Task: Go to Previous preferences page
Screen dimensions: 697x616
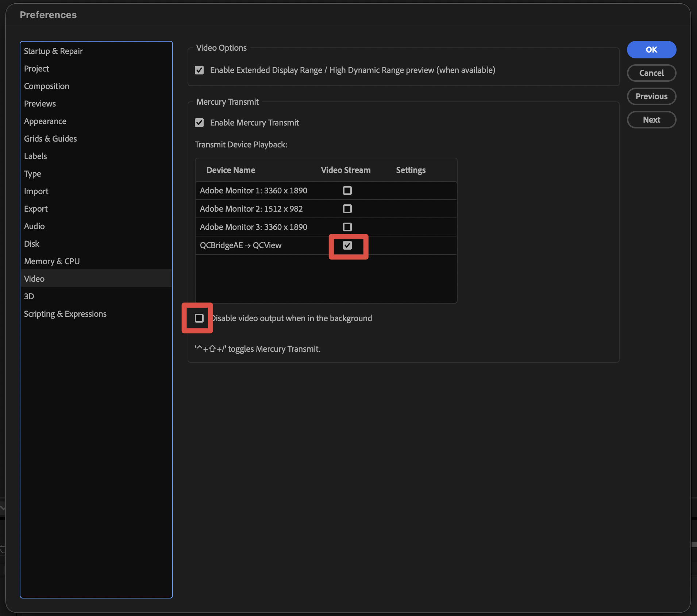Action: tap(651, 96)
